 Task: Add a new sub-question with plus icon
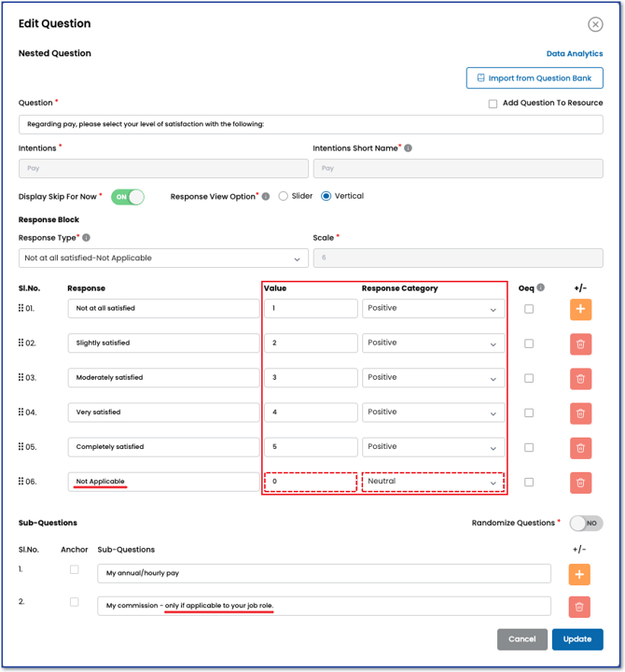(580, 574)
